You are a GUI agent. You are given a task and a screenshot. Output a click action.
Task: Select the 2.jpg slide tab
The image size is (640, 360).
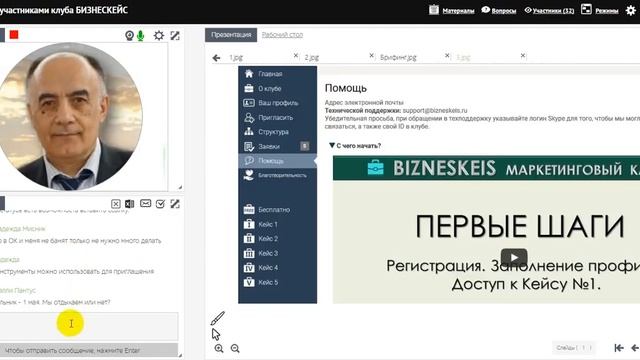[312, 58]
